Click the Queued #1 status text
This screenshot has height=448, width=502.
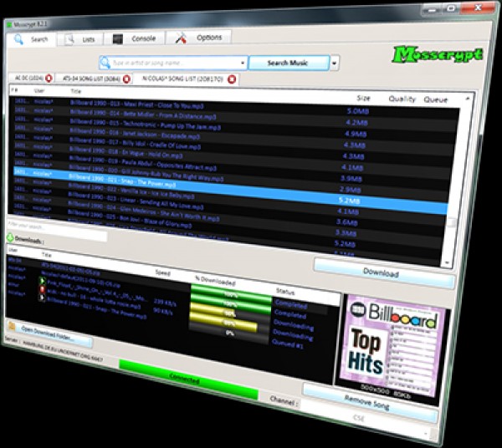point(288,344)
